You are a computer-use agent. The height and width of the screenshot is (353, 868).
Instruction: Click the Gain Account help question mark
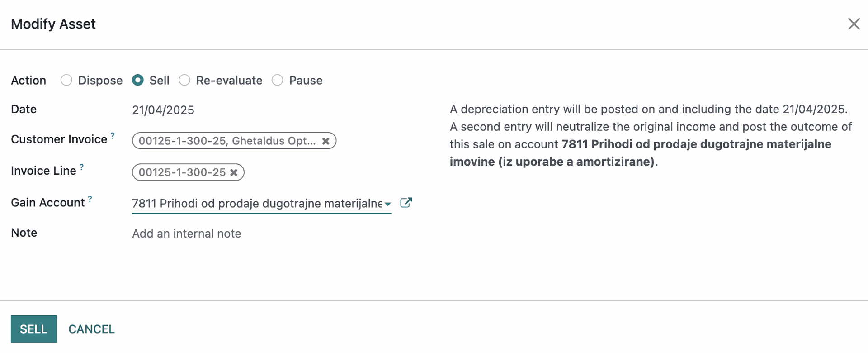(90, 199)
